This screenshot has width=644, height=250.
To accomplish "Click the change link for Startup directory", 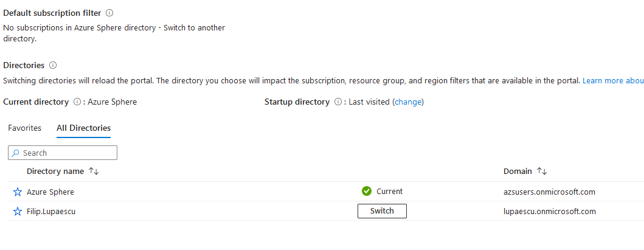I will pos(408,102).
